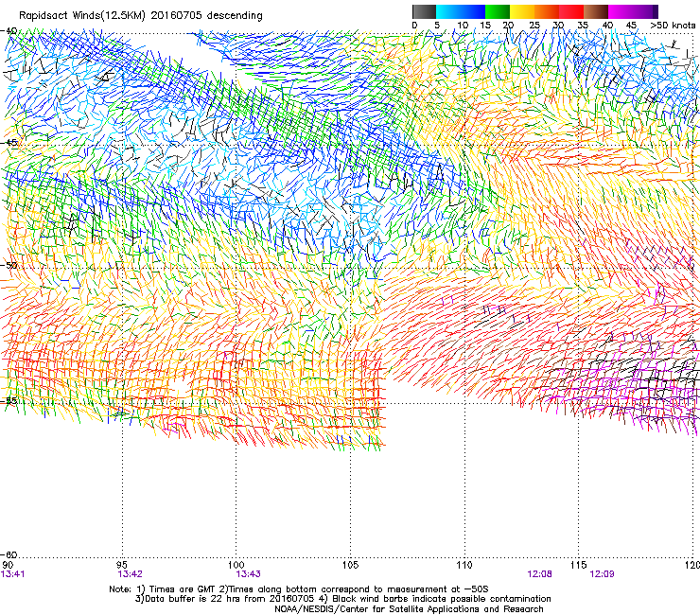Click the '30' label under color bar
This screenshot has width=700, height=615.
click(558, 26)
